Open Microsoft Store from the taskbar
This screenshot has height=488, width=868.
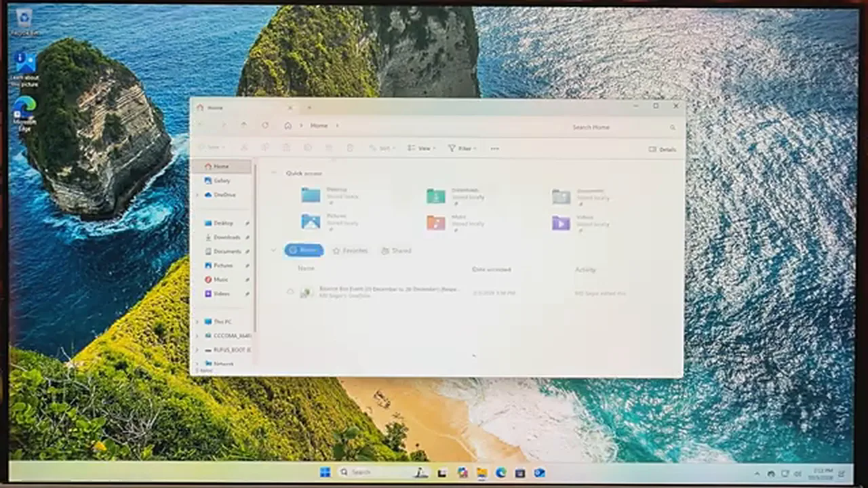coord(520,472)
